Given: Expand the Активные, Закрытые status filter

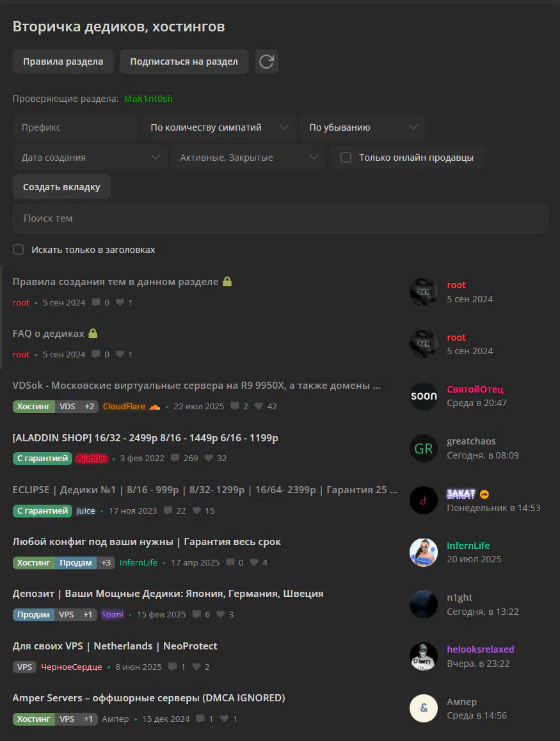Looking at the screenshot, I should [248, 158].
